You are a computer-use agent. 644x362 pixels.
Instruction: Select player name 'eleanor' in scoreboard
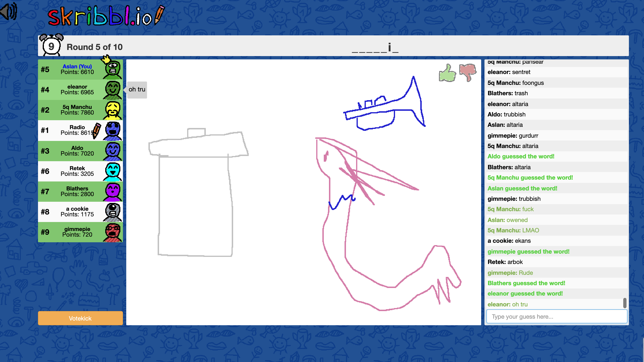tap(77, 87)
